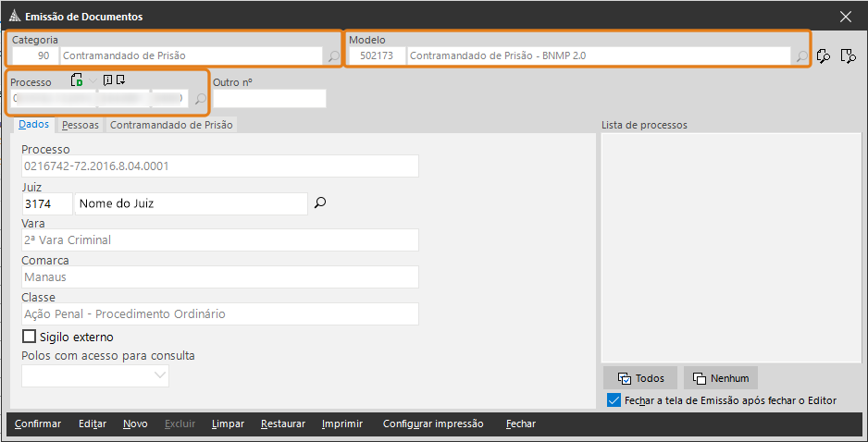
Task: Click Imprimir in the bottom bar
Action: tap(342, 424)
